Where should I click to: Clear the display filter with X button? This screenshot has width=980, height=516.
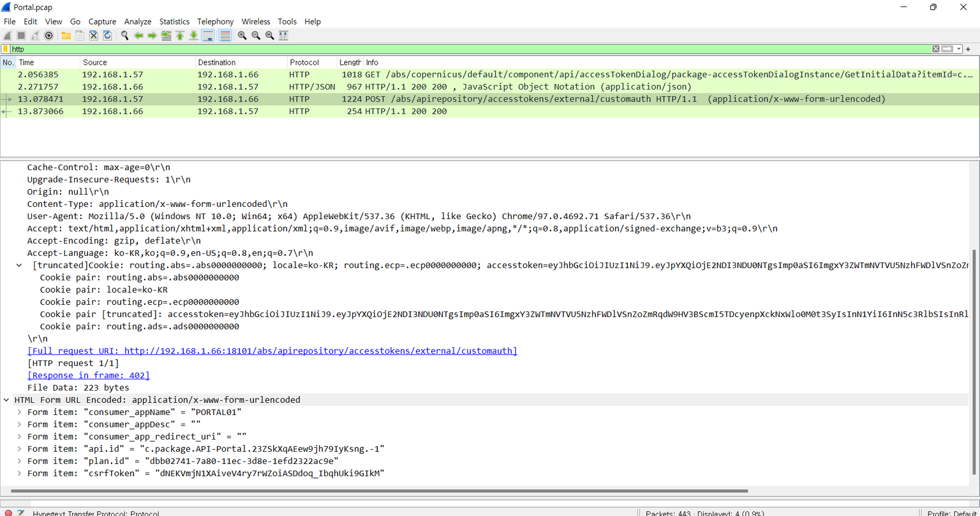(935, 49)
